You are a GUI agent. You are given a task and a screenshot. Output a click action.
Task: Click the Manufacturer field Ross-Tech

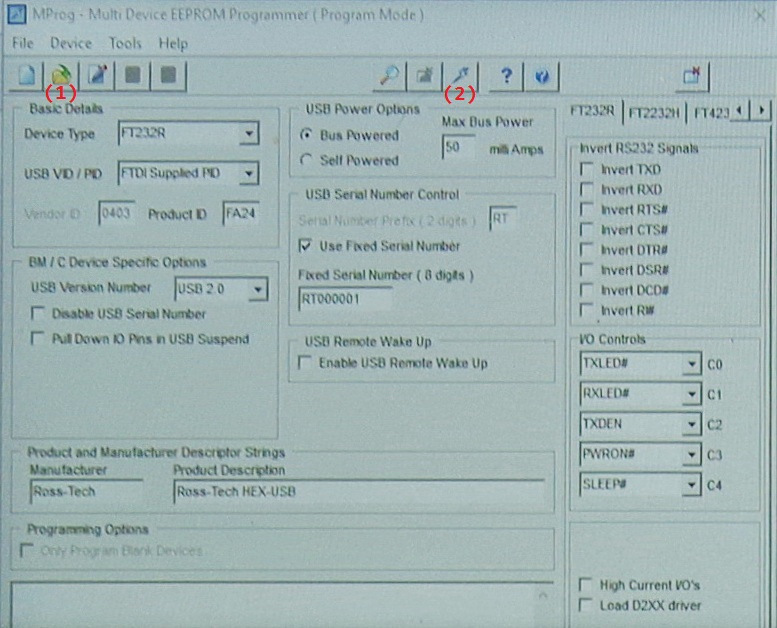tap(86, 491)
